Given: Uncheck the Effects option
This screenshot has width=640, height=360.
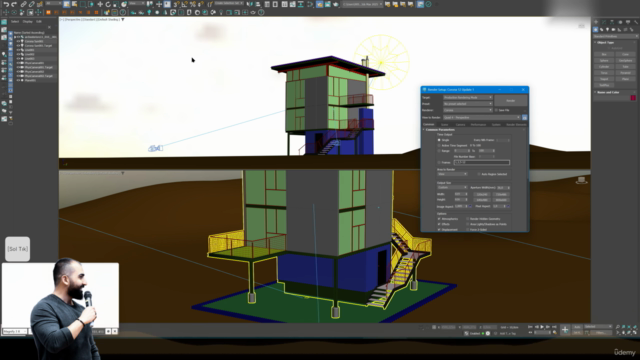Looking at the screenshot, I should tap(439, 224).
